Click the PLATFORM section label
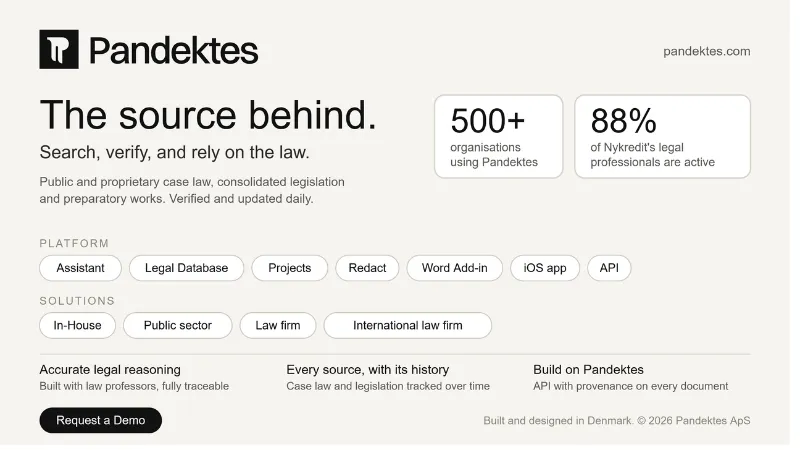 (74, 243)
